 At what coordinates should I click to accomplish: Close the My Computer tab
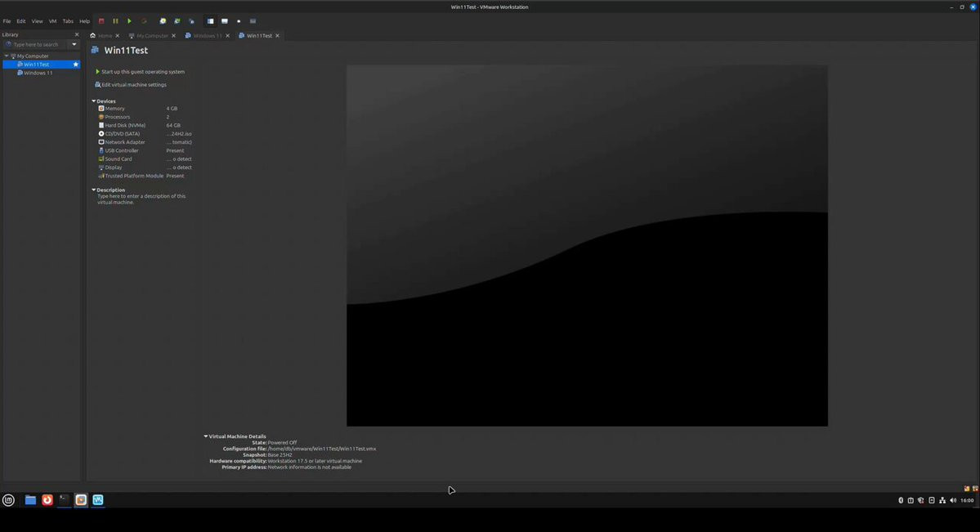[x=174, y=36]
